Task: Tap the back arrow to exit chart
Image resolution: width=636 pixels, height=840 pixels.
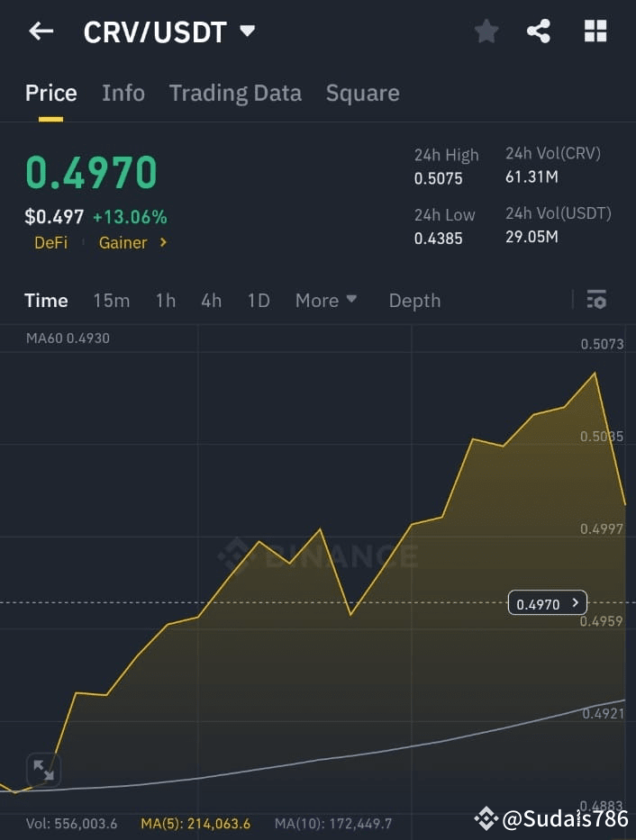Action: click(x=41, y=31)
